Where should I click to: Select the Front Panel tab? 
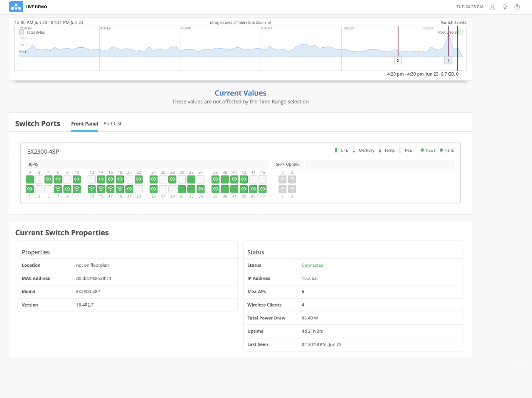tap(84, 124)
